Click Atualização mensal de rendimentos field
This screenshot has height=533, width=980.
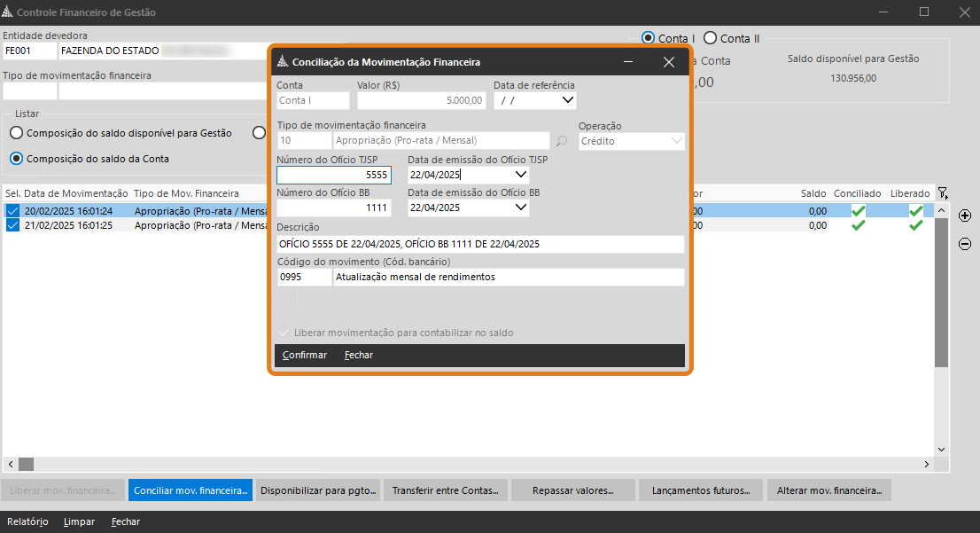509,277
